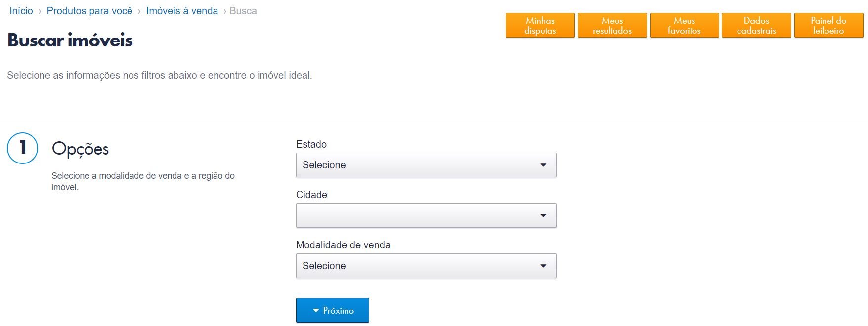Click the breadcrumb separator arrow after Início
868x326 pixels.
point(39,10)
